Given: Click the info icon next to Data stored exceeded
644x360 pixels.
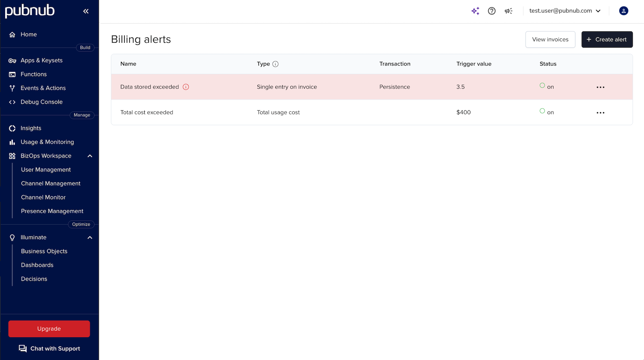Looking at the screenshot, I should [x=186, y=87].
